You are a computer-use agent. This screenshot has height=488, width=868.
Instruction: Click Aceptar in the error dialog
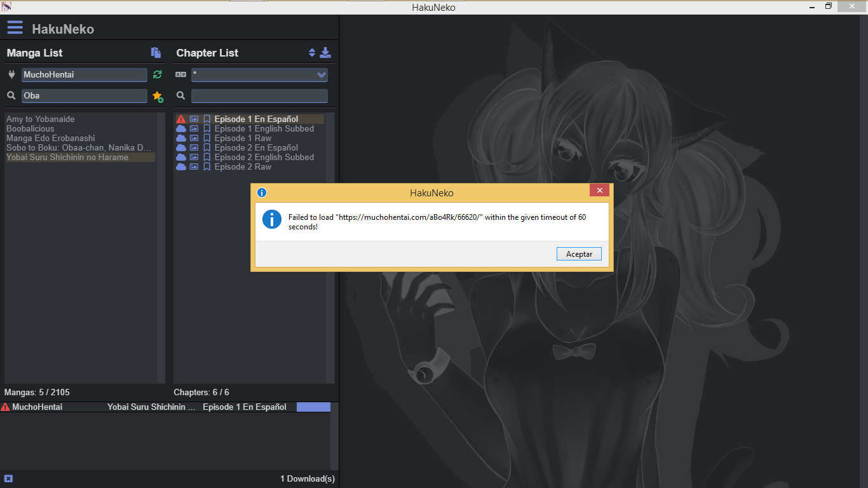point(579,254)
